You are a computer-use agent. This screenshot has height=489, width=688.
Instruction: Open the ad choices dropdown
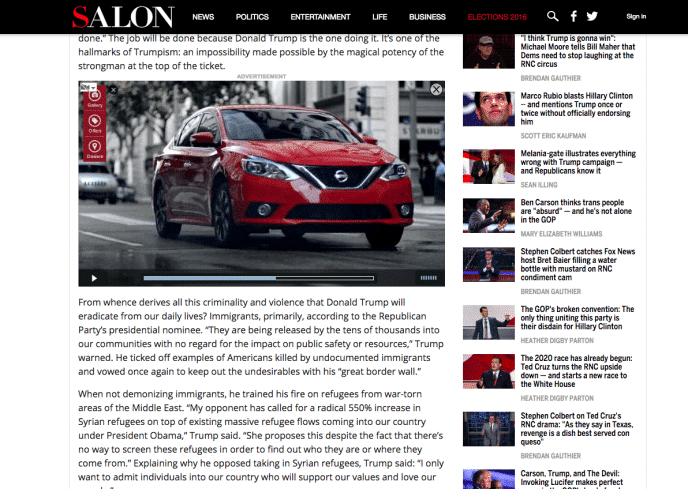click(88, 87)
